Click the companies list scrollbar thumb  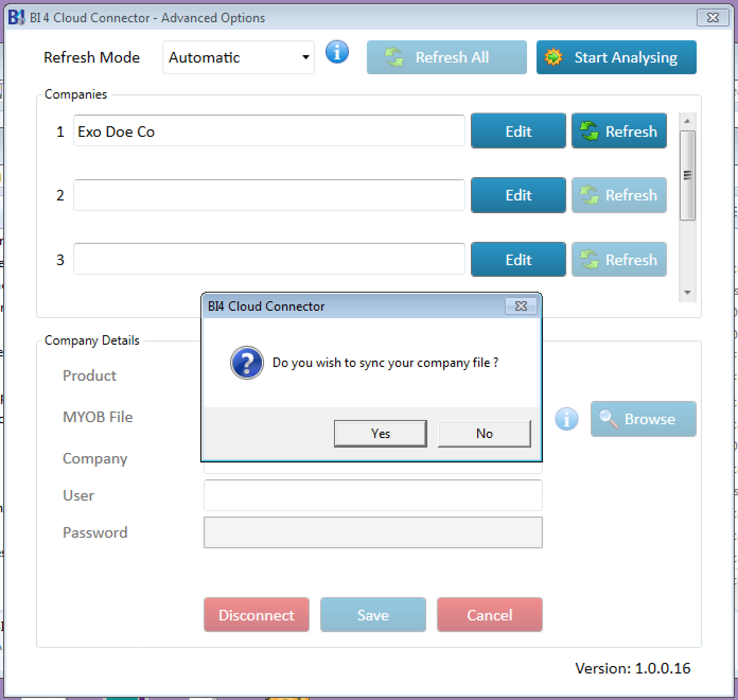(687, 175)
